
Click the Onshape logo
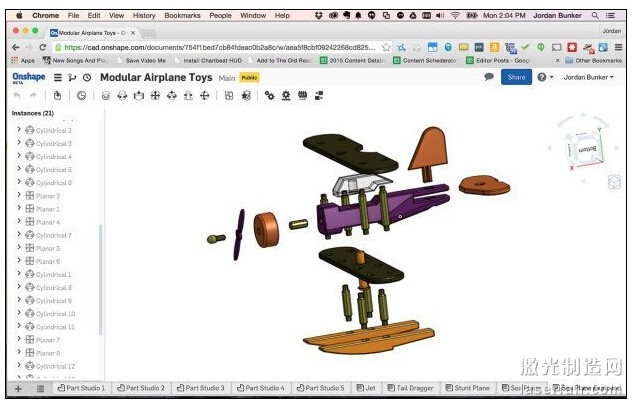28,77
